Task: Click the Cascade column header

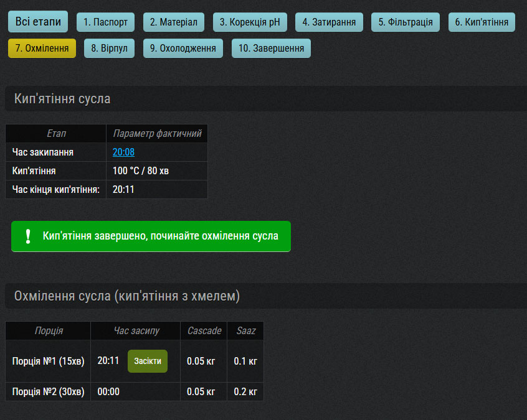Action: [x=204, y=330]
